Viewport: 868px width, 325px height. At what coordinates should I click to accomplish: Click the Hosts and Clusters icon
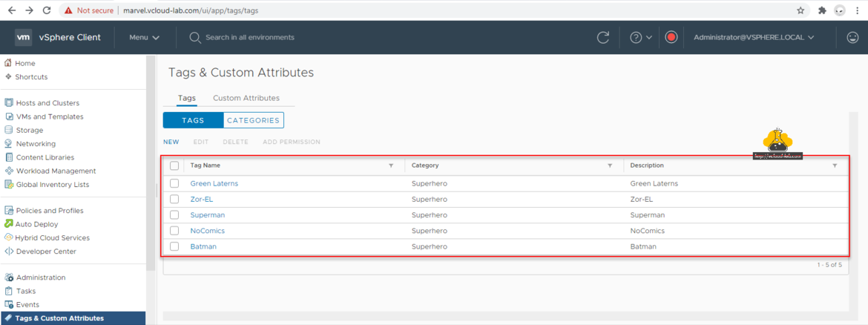click(x=8, y=102)
